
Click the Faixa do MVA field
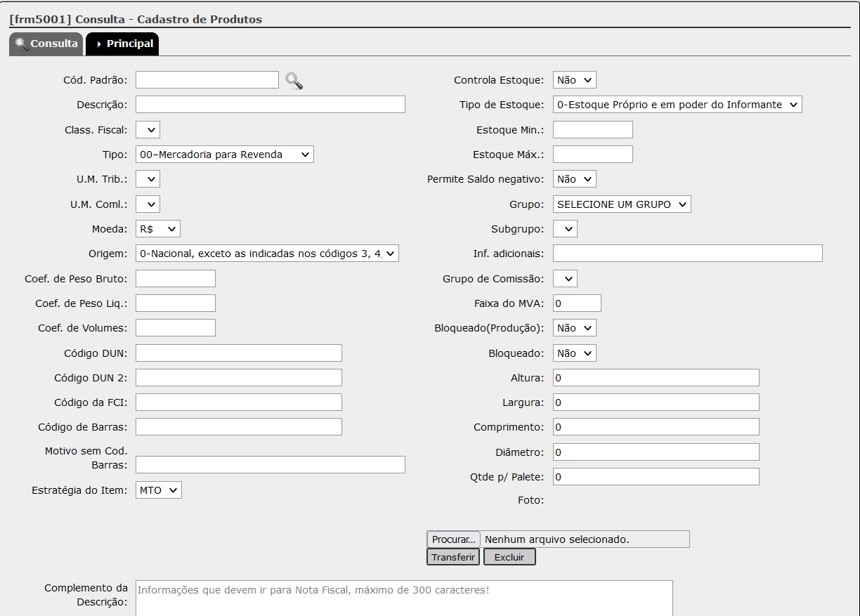point(578,303)
